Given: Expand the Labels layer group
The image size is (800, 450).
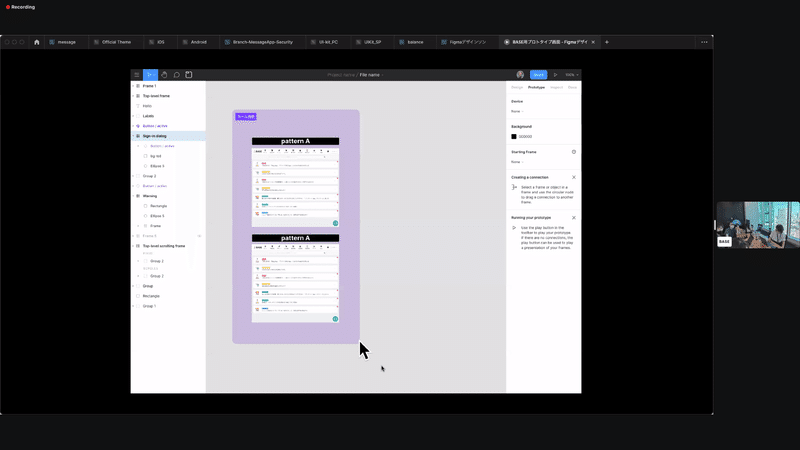Looking at the screenshot, I should [x=133, y=116].
